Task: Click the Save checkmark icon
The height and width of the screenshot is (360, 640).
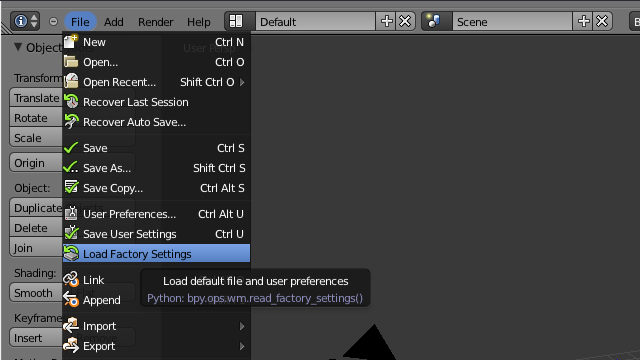Action: tap(71, 147)
